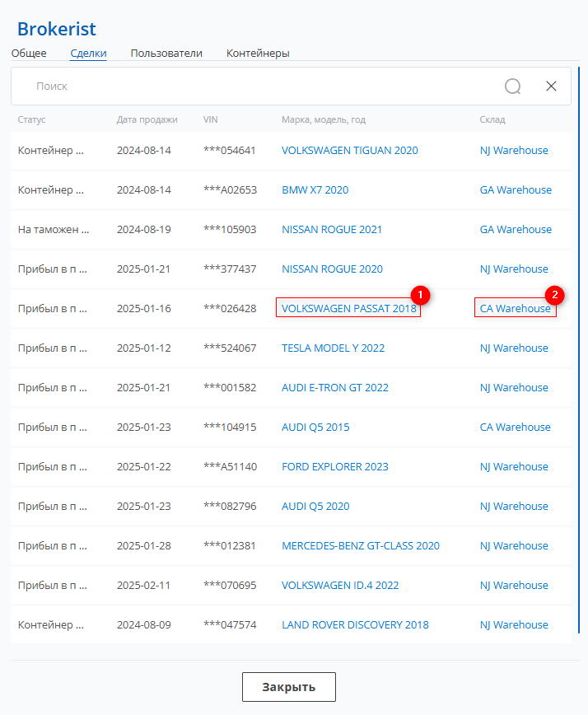588x715 pixels.
Task: Click sale date 2024-08-19
Action: [x=143, y=229]
